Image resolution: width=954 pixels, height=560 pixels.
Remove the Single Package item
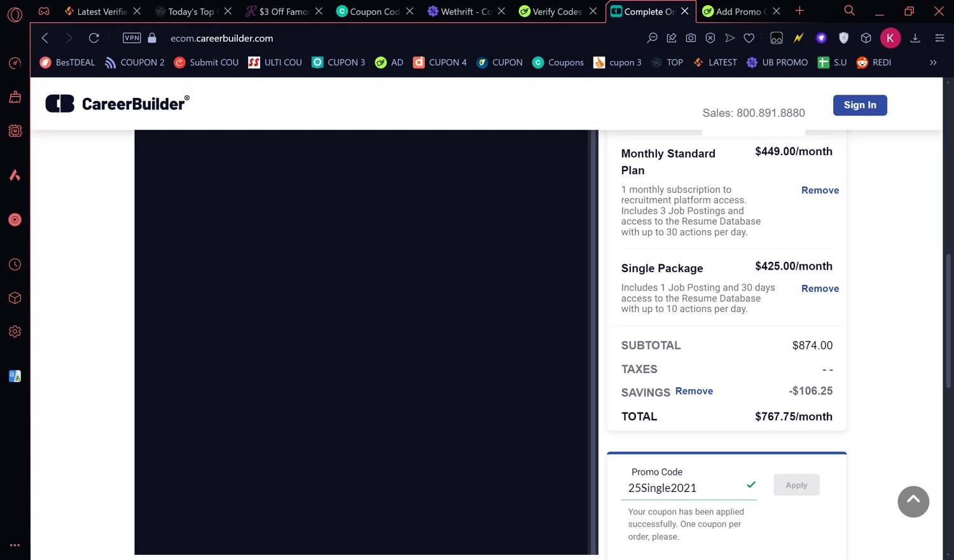point(820,289)
